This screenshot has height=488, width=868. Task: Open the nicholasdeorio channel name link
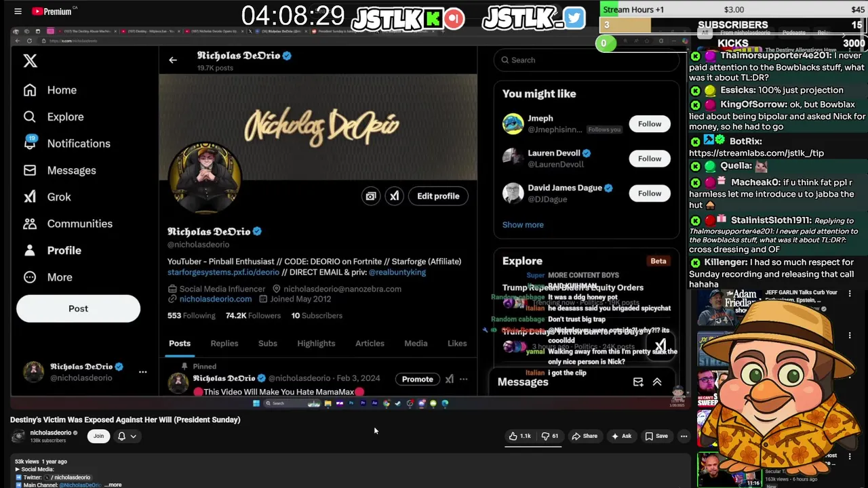tap(51, 432)
